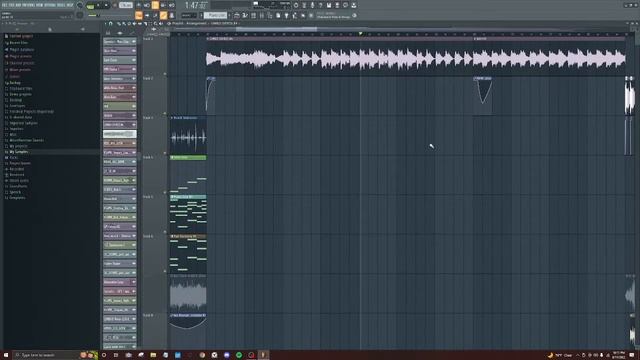Open the VIEW menu
This screenshot has height=360, width=640.
(40, 5)
